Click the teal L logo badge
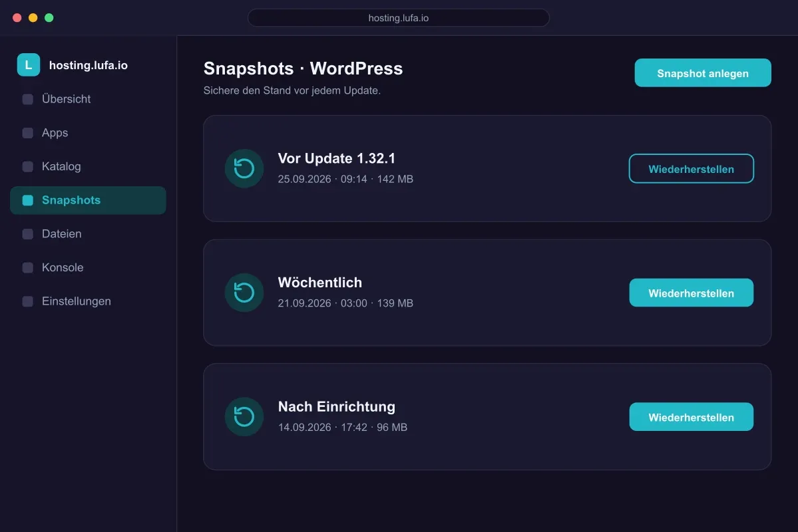The image size is (798, 532). point(29,65)
